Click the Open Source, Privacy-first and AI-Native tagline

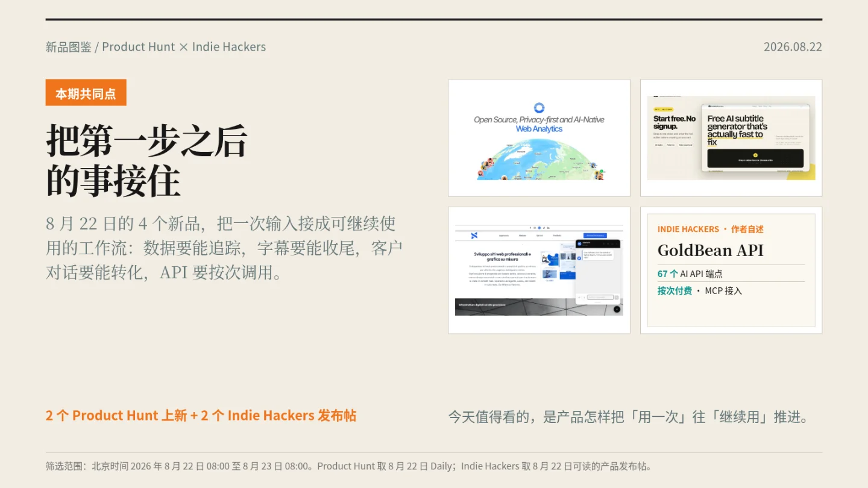coord(539,119)
